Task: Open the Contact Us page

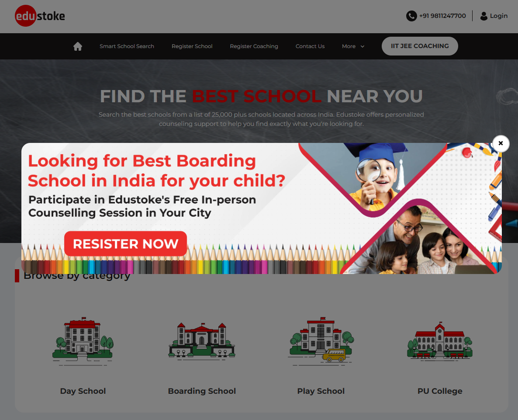Action: 310,46
